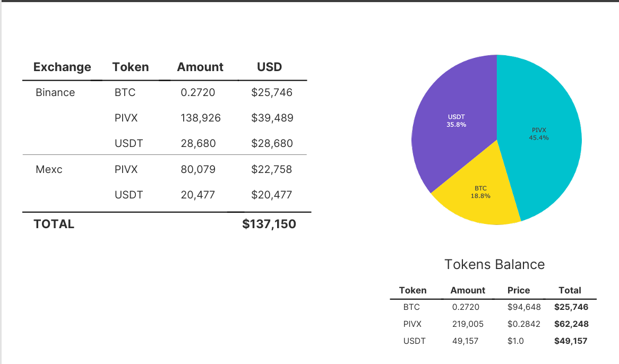The height and width of the screenshot is (364, 619).
Task: Select the Mexc exchange cell
Action: (49, 169)
